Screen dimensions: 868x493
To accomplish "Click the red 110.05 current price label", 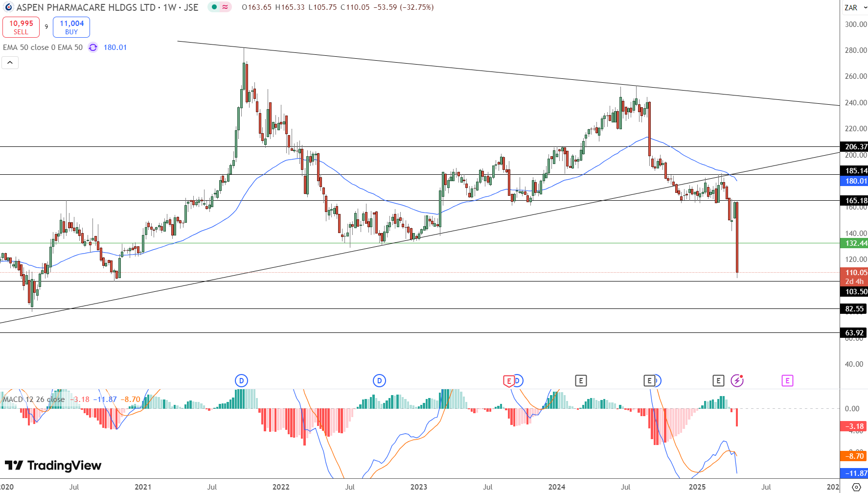I will [x=854, y=273].
